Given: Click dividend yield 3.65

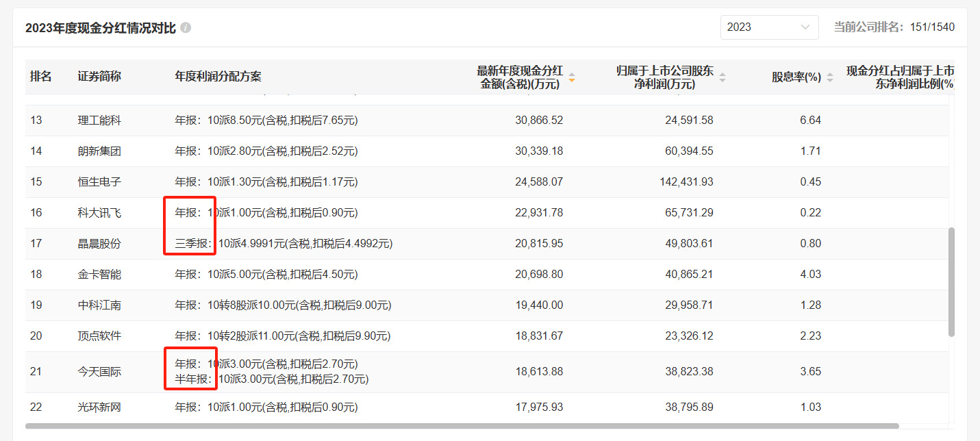Looking at the screenshot, I should pos(811,372).
